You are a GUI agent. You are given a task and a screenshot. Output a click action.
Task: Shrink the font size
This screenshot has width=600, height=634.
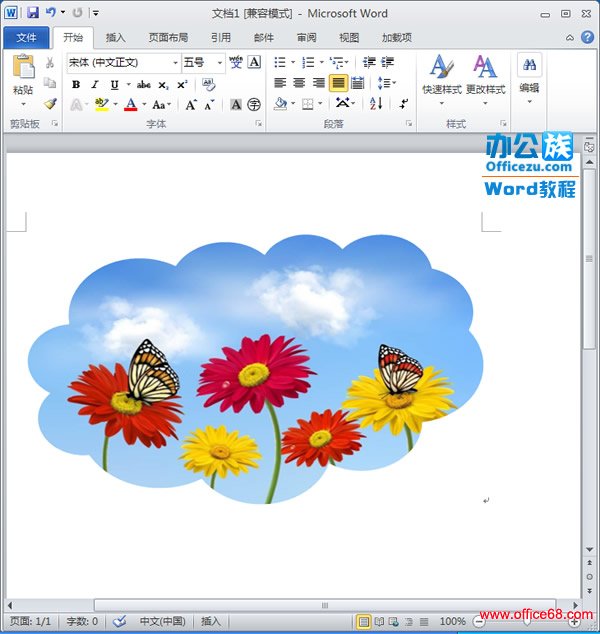pos(209,105)
